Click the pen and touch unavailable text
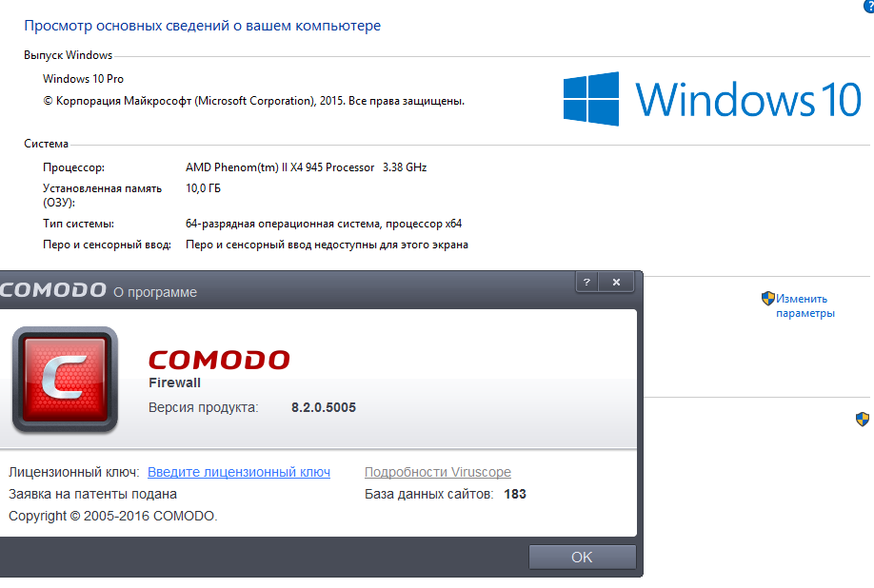The height and width of the screenshot is (588, 874). click(x=327, y=245)
